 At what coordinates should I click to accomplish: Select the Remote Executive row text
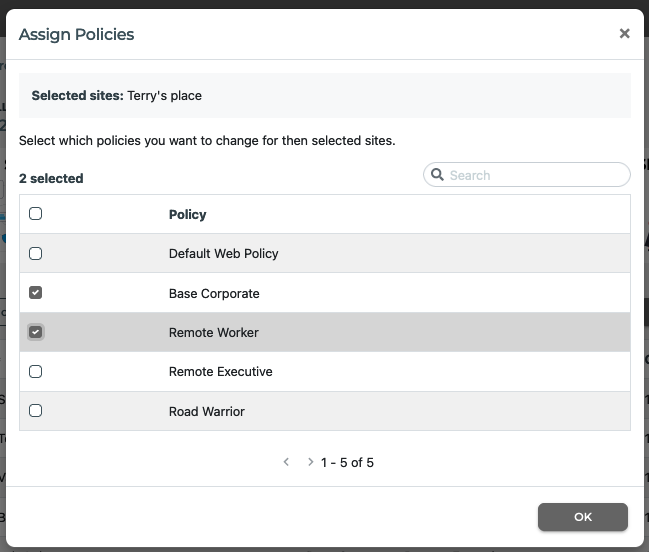point(221,372)
